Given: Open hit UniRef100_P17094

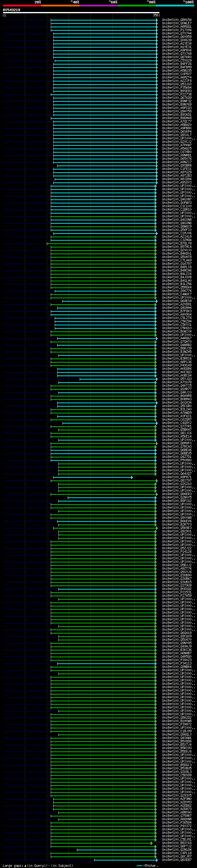Looking at the screenshot, I should coord(176,30).
